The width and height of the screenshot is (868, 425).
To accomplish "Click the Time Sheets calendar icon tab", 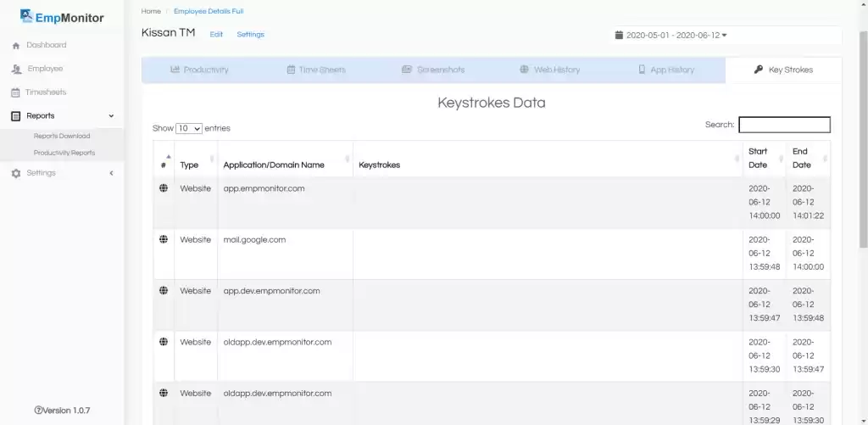I will click(x=291, y=70).
